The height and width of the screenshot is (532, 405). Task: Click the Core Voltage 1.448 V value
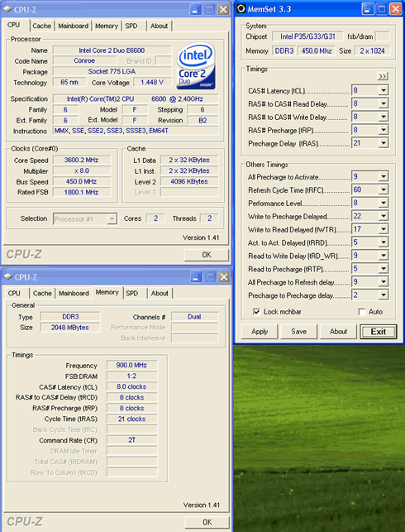point(152,83)
